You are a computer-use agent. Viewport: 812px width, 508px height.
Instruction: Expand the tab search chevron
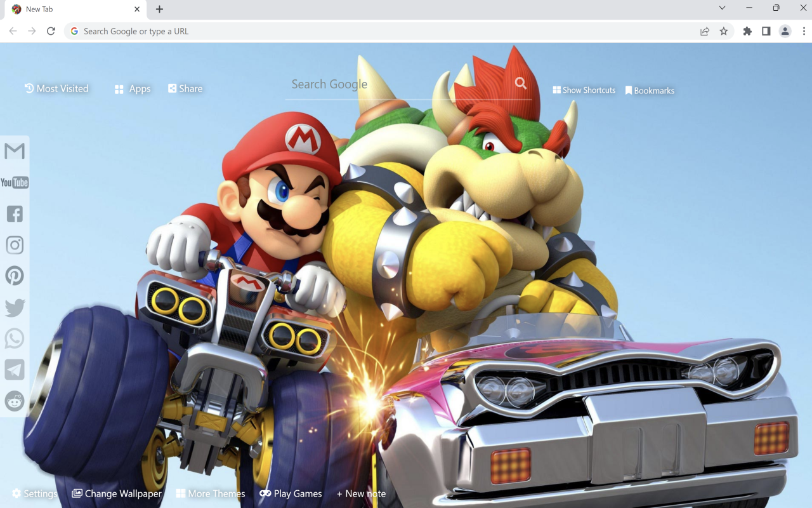click(x=722, y=8)
